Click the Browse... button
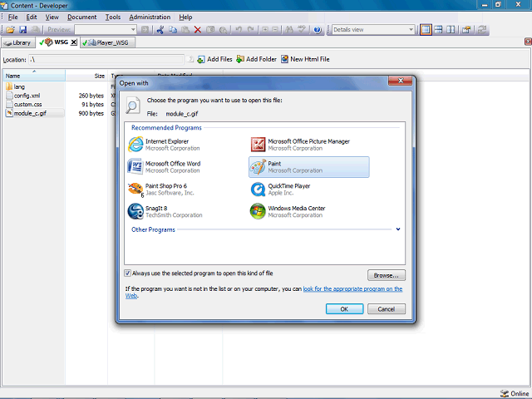Viewport: 532px width, 399px height. pyautogui.click(x=386, y=275)
